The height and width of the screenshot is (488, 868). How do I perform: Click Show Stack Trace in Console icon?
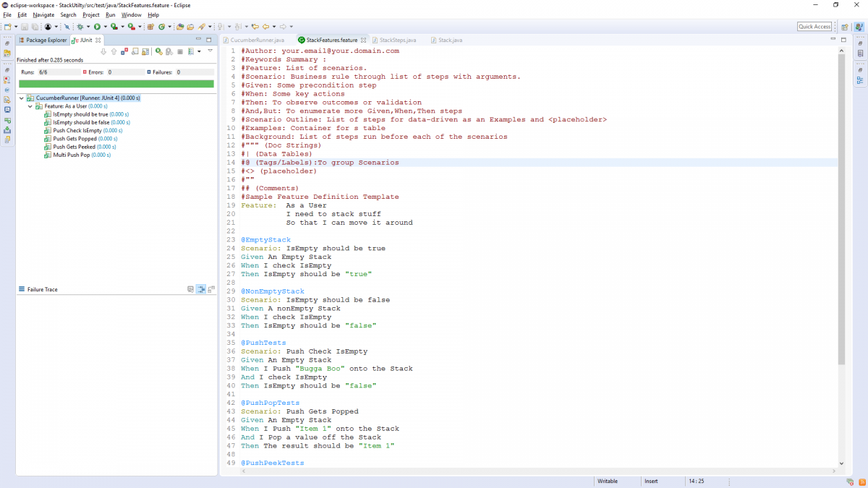[190, 289]
